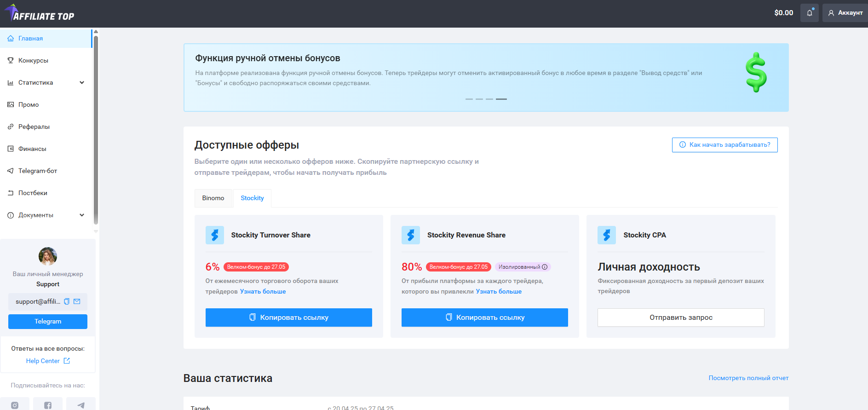Click Stockity CPA logo icon
This screenshot has width=868, height=410.
[607, 235]
